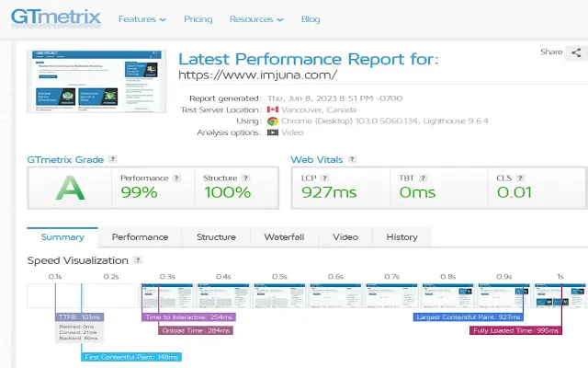
Task: Switch to the Structure tab
Action: tap(217, 237)
